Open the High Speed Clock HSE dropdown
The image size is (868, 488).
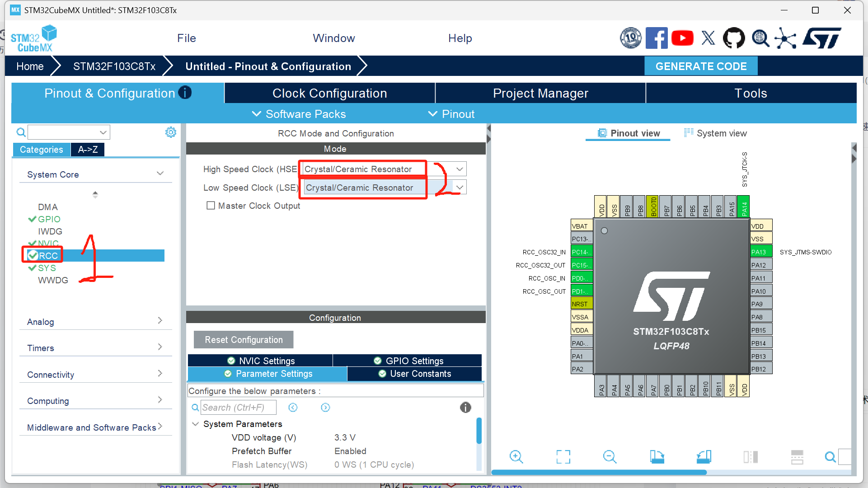click(460, 169)
